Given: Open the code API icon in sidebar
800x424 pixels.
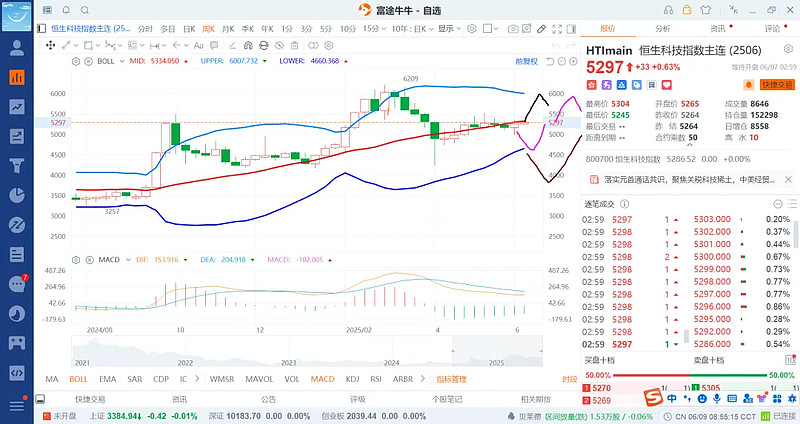Looking at the screenshot, I should pyautogui.click(x=17, y=372).
